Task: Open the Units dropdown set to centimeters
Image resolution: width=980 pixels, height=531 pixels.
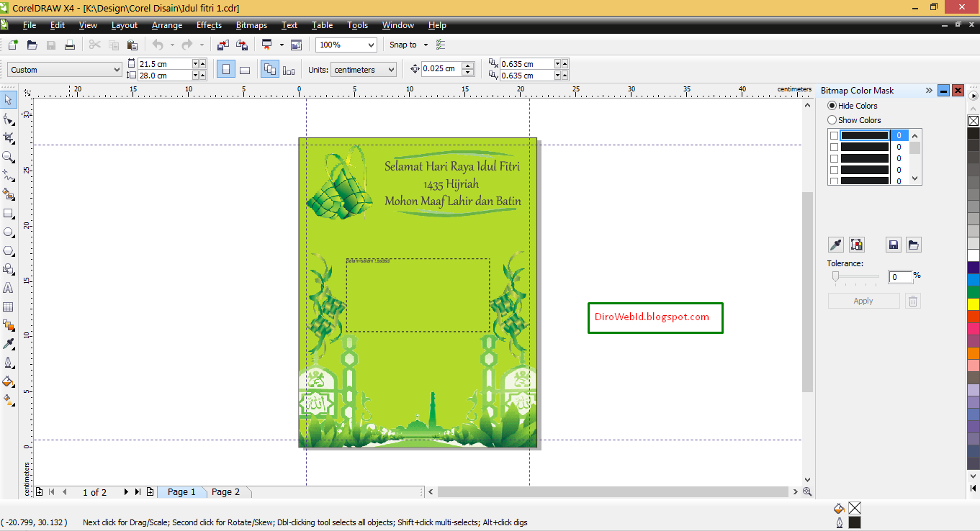Action: (364, 69)
